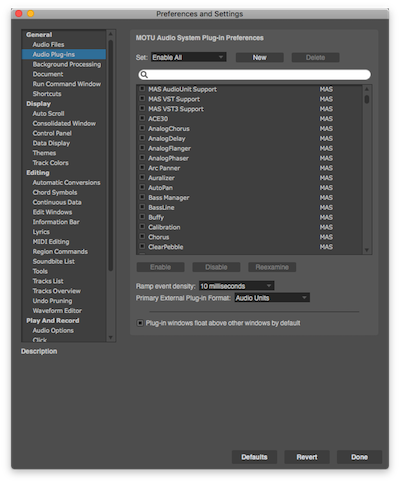Toggle MAS VST Support checkbox
The image size is (400, 483).
click(142, 99)
